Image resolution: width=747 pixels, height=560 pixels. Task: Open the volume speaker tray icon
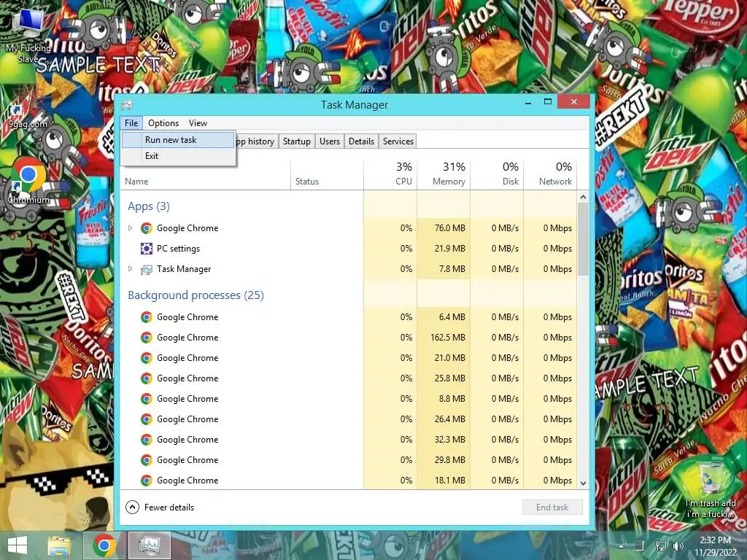[x=678, y=546]
